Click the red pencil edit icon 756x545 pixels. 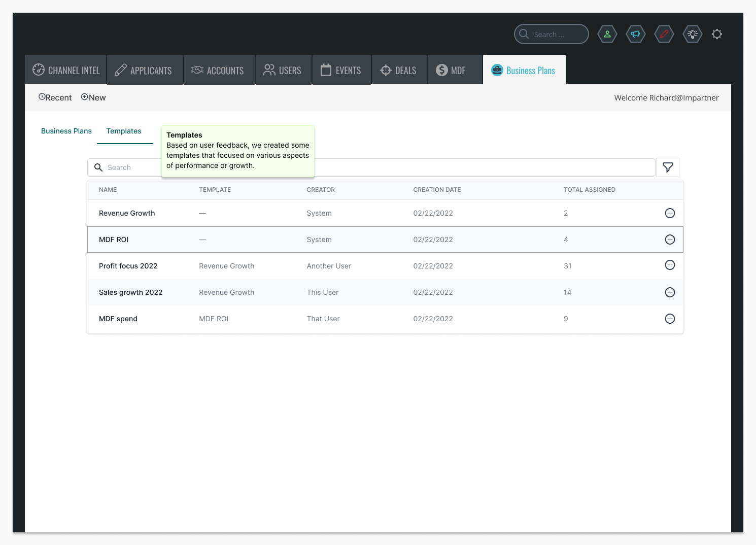tap(664, 35)
